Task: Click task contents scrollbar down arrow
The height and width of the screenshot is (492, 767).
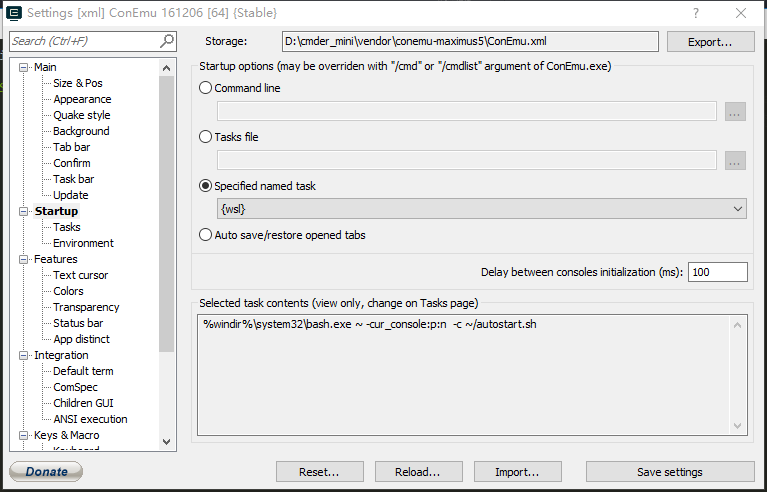Action: pyautogui.click(x=737, y=425)
